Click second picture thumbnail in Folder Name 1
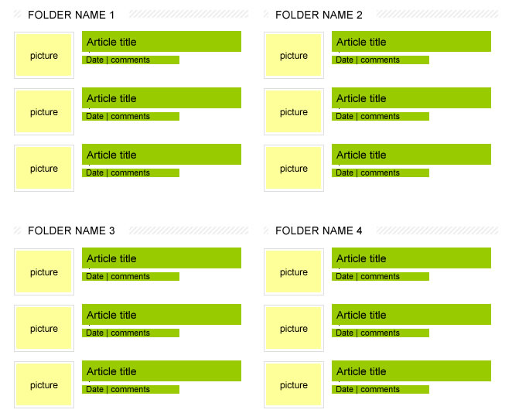Screen dimensions: 512x420 click(x=44, y=111)
